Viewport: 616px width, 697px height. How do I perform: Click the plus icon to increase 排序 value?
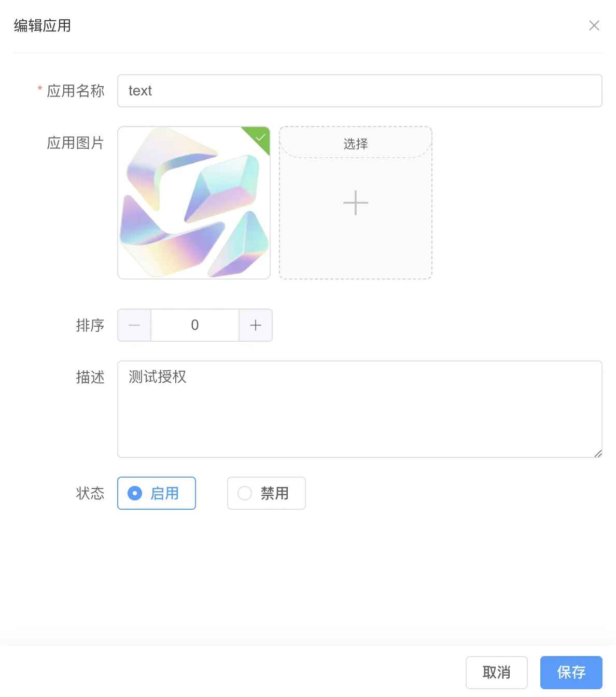[x=256, y=325]
